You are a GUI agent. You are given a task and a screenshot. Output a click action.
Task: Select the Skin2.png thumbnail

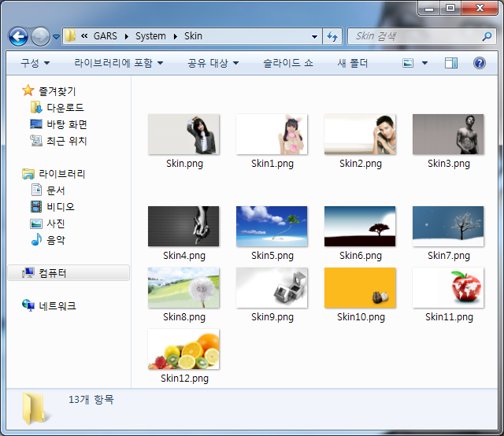(x=360, y=135)
